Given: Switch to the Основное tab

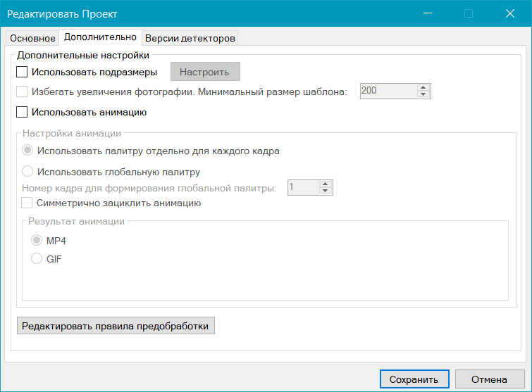Looking at the screenshot, I should tap(32, 38).
